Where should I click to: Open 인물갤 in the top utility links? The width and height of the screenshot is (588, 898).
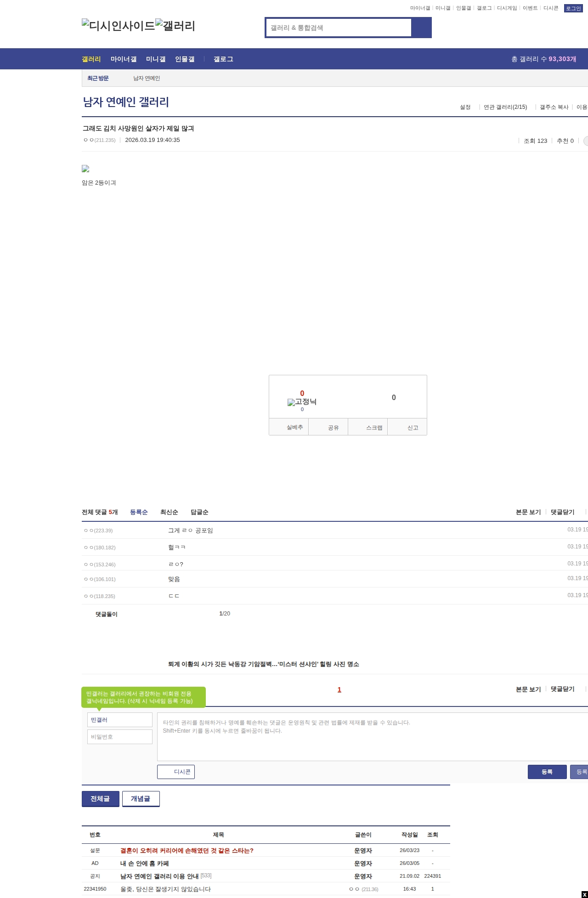pyautogui.click(x=464, y=8)
